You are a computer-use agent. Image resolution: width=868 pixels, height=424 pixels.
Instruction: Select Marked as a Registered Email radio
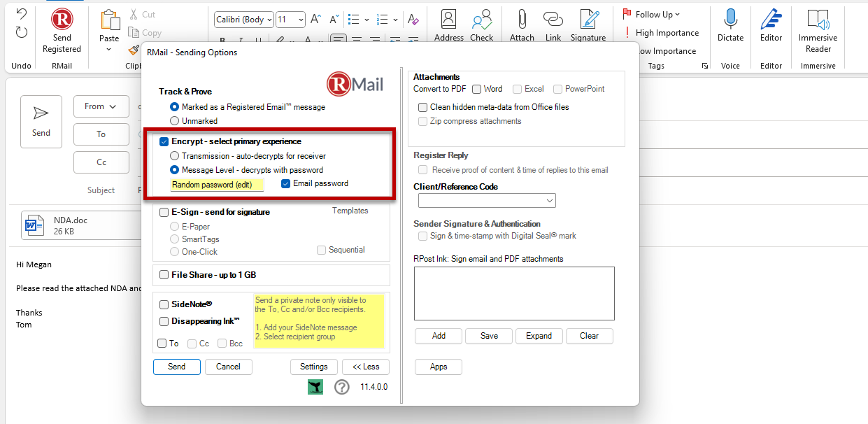tap(175, 107)
